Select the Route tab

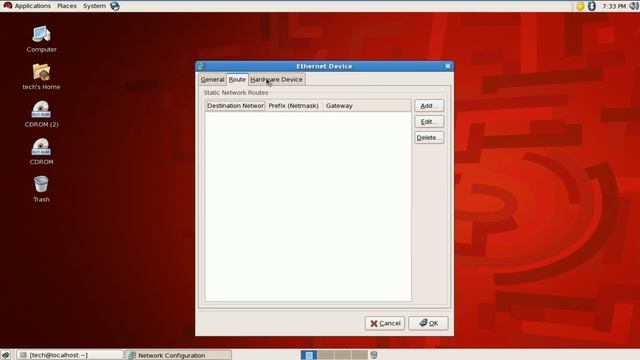point(237,80)
